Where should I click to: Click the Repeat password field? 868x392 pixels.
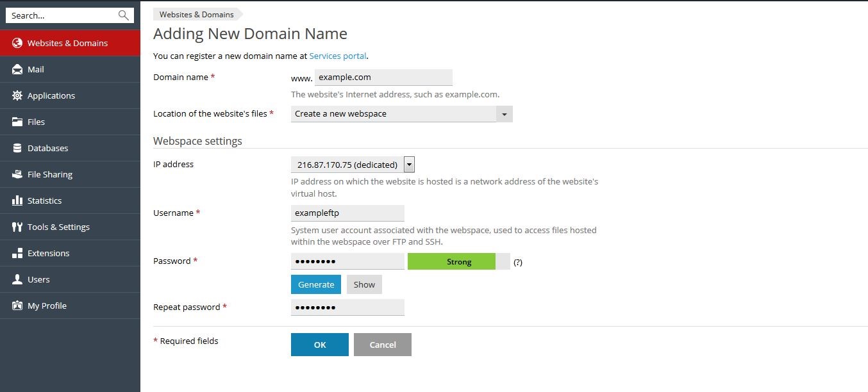(347, 307)
